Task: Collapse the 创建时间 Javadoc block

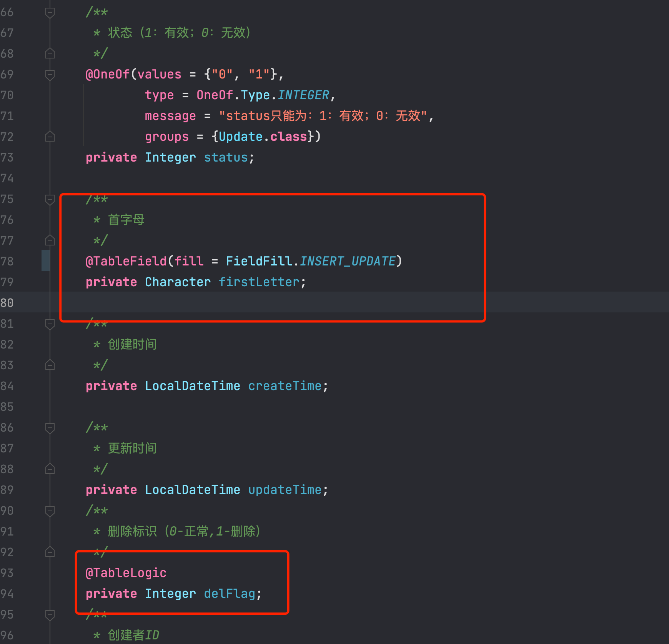Action: [x=50, y=324]
